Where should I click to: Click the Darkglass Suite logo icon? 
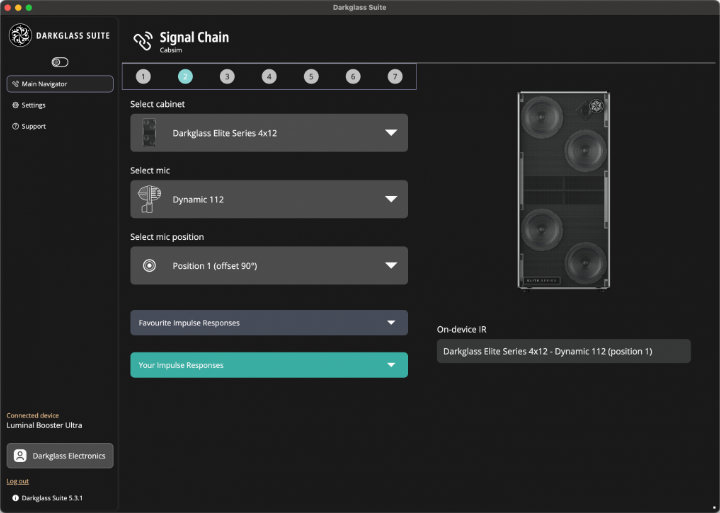(x=20, y=35)
